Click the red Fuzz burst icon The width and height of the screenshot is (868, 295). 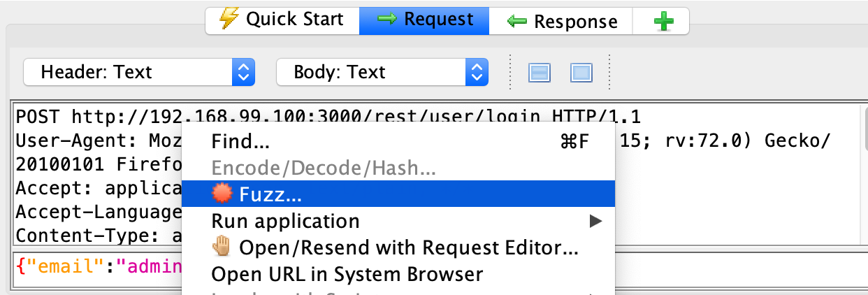223,194
